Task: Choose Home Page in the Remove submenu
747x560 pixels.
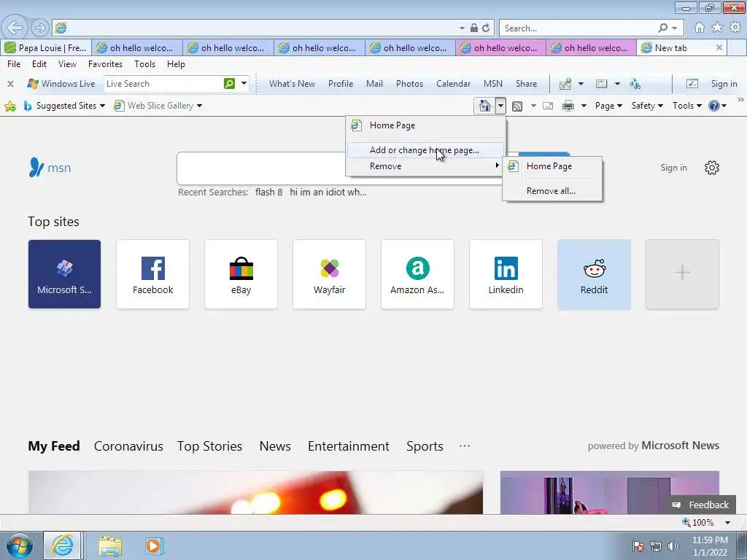Action: [549, 166]
